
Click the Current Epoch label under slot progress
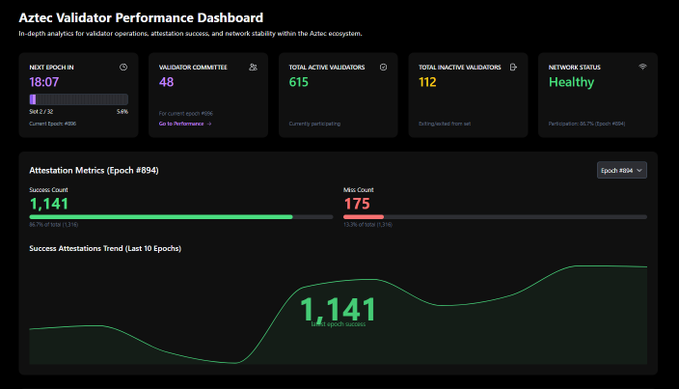52,124
